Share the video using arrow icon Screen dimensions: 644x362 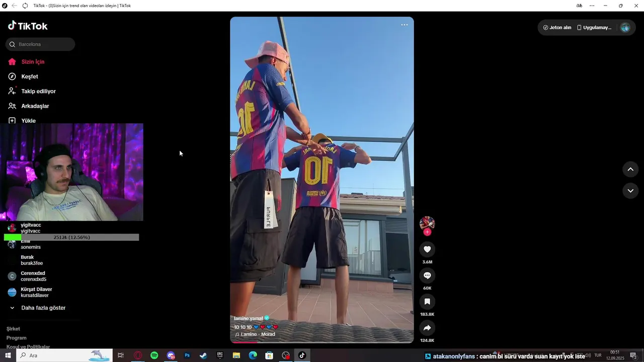point(427,328)
